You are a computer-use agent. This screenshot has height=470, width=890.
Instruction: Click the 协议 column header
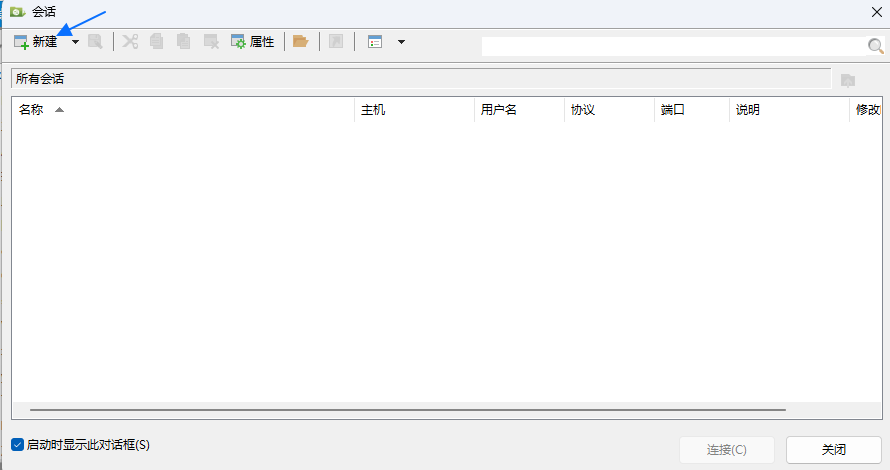583,110
